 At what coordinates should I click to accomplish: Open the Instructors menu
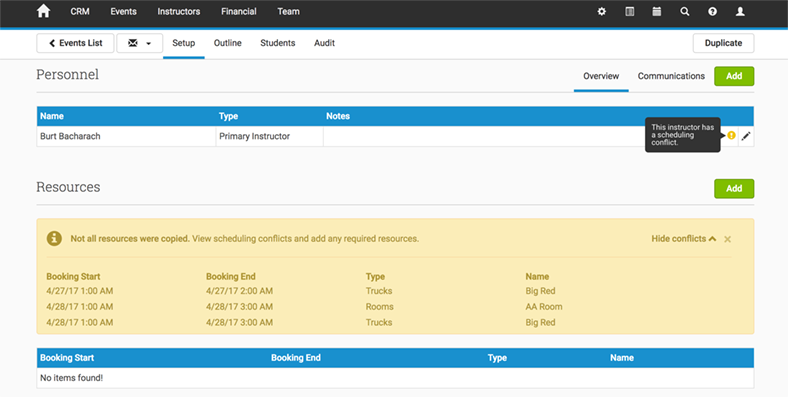coord(179,11)
